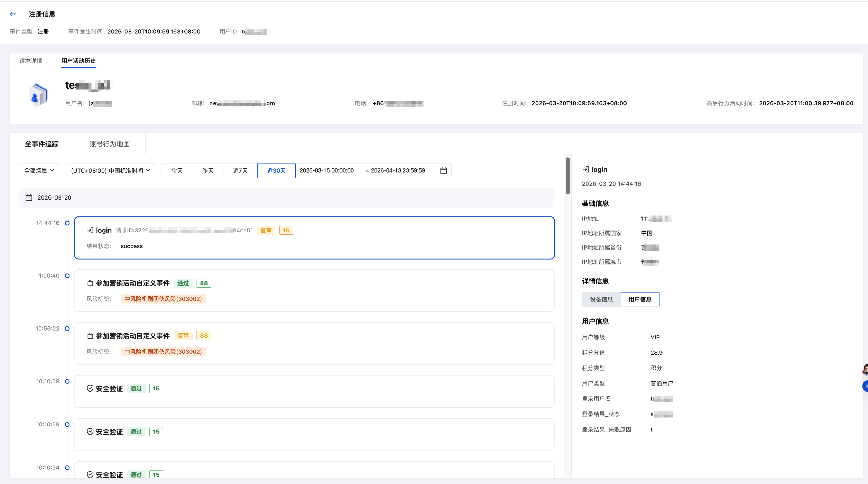Click the calendar icon next to 2026-03-20 header

[x=29, y=197]
